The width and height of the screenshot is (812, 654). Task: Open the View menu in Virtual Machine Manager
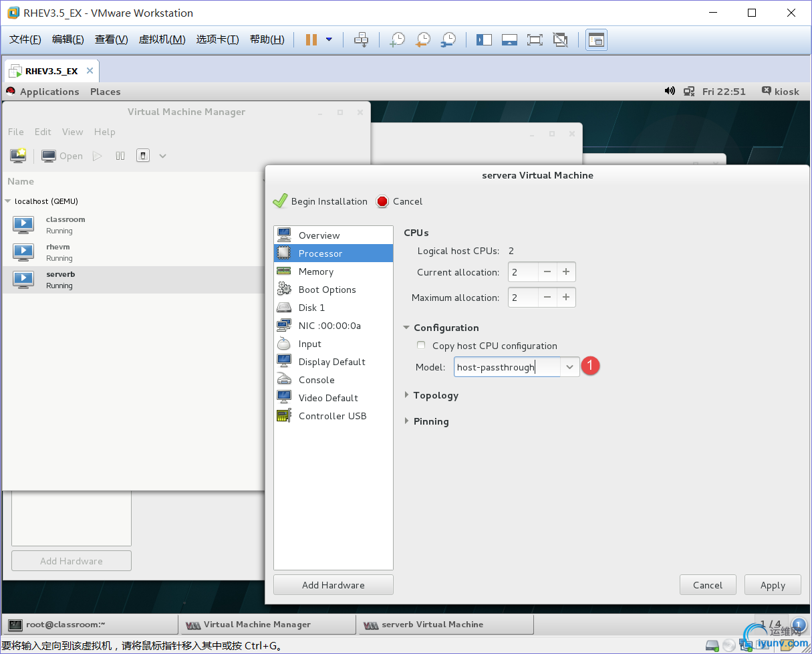(x=72, y=132)
